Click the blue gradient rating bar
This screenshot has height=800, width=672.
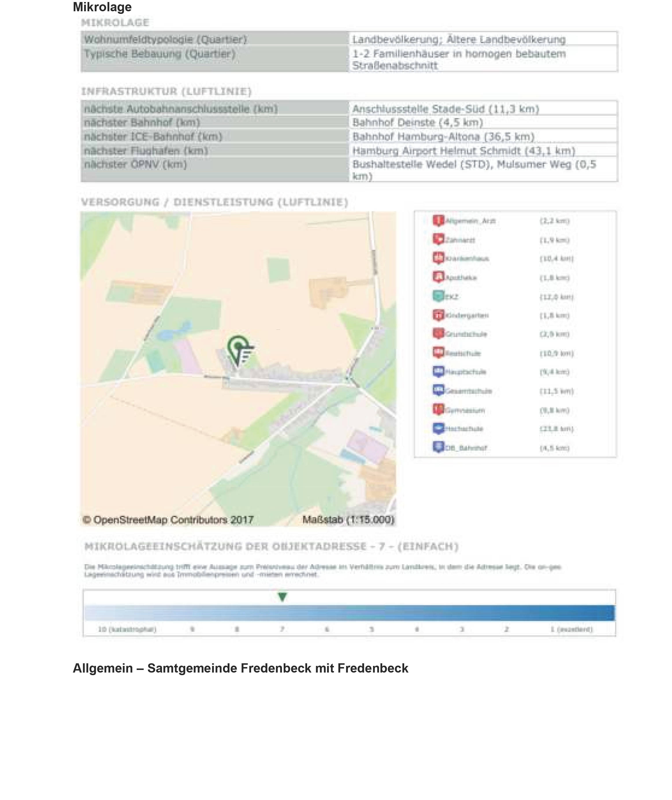349,613
